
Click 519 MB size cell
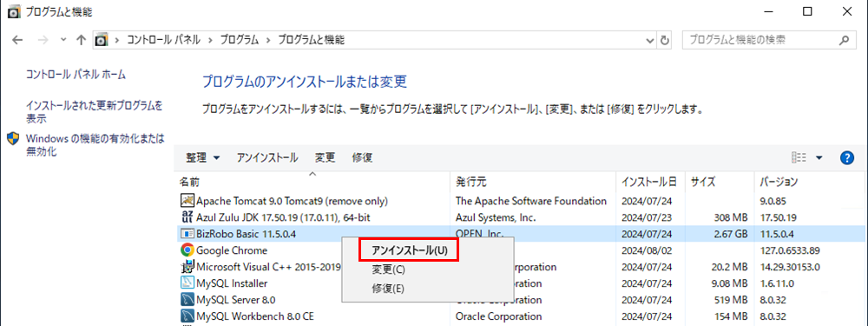pyautogui.click(x=730, y=300)
